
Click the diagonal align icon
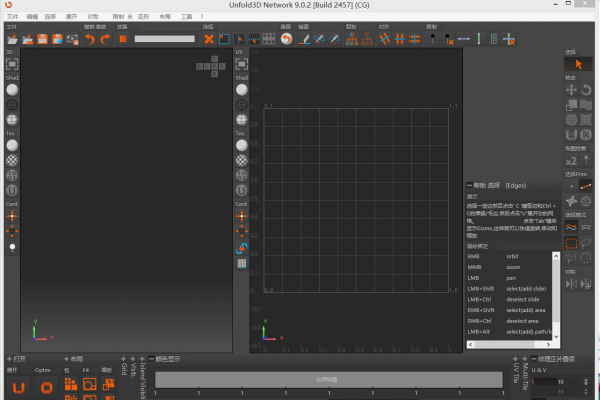point(385,39)
